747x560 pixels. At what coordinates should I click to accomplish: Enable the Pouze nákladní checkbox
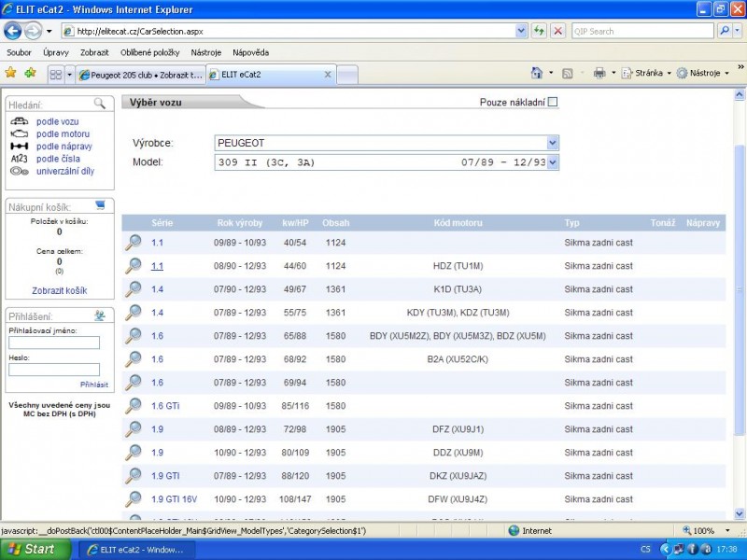coord(553,103)
